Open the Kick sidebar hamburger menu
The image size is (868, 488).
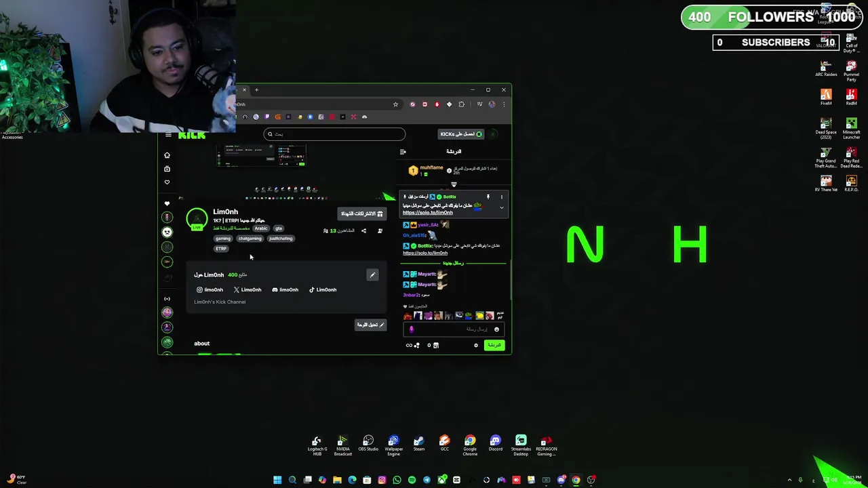pyautogui.click(x=168, y=135)
